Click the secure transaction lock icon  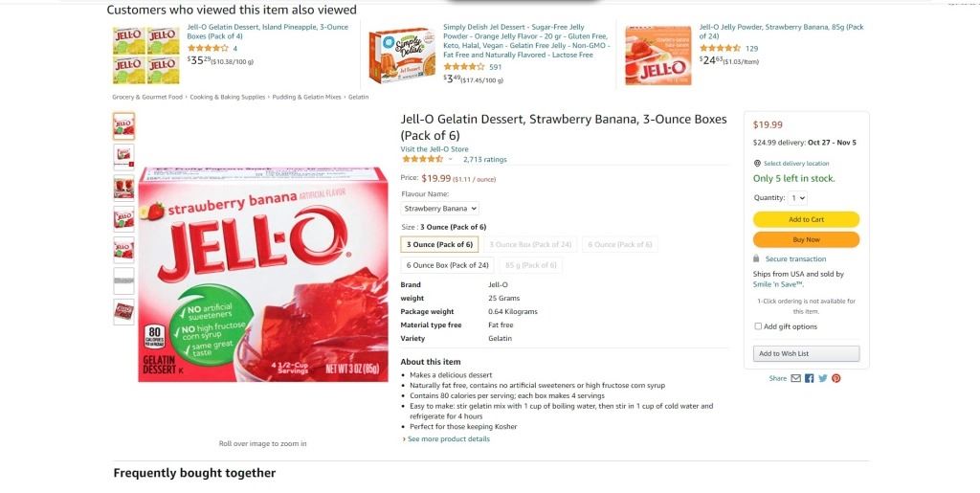click(757, 258)
